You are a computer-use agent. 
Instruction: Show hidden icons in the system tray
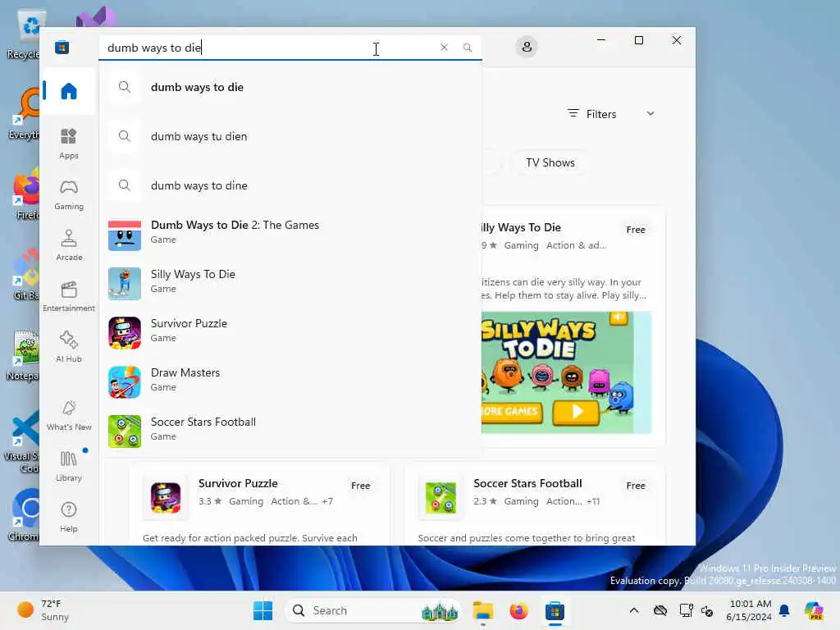[x=634, y=610]
